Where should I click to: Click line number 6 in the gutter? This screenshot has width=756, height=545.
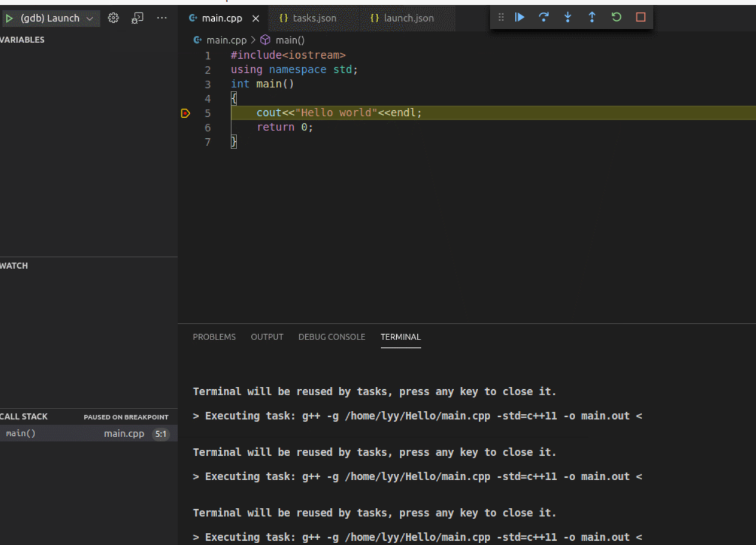click(x=208, y=127)
